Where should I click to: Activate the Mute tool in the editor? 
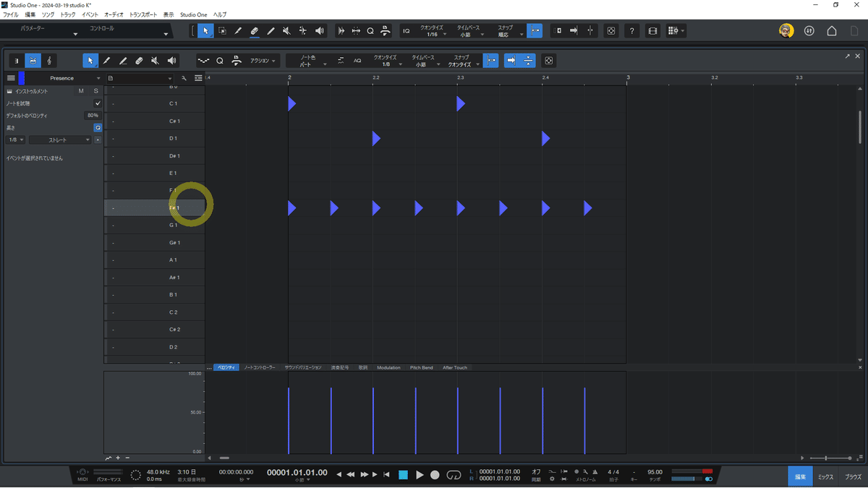(155, 61)
